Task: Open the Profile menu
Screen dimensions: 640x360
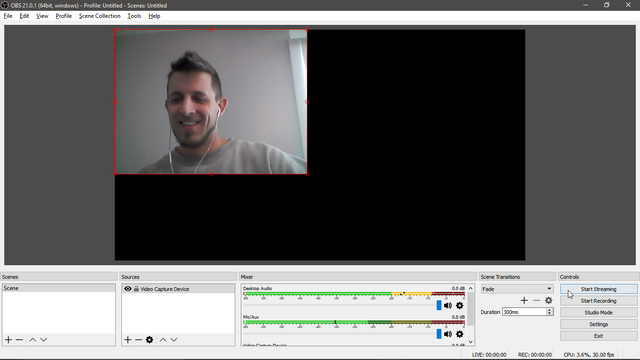Action: tap(64, 16)
